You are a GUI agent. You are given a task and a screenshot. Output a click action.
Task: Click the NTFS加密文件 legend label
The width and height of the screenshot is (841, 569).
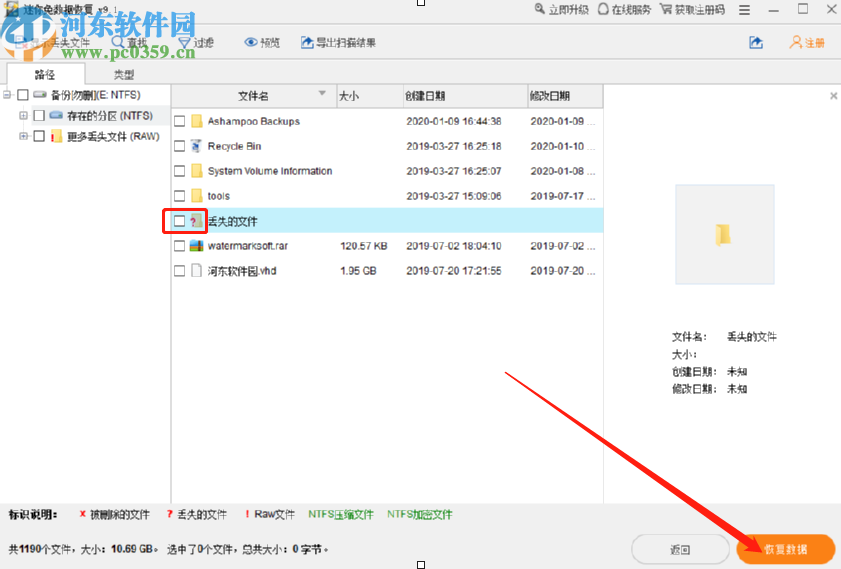point(419,514)
